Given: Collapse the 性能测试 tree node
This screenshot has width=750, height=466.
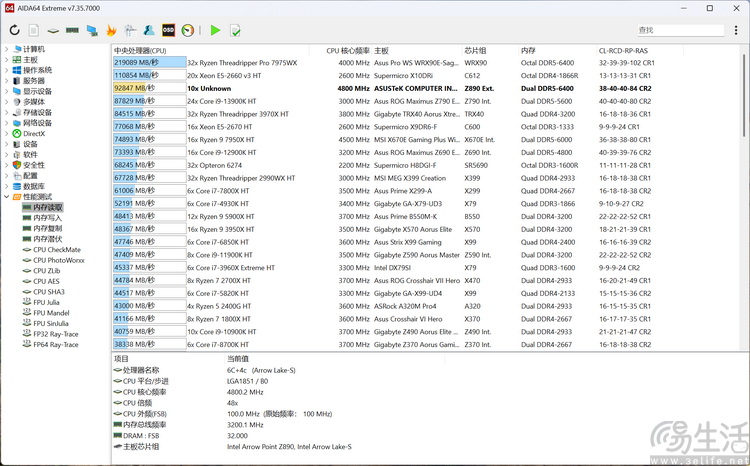Looking at the screenshot, I should pyautogui.click(x=6, y=197).
